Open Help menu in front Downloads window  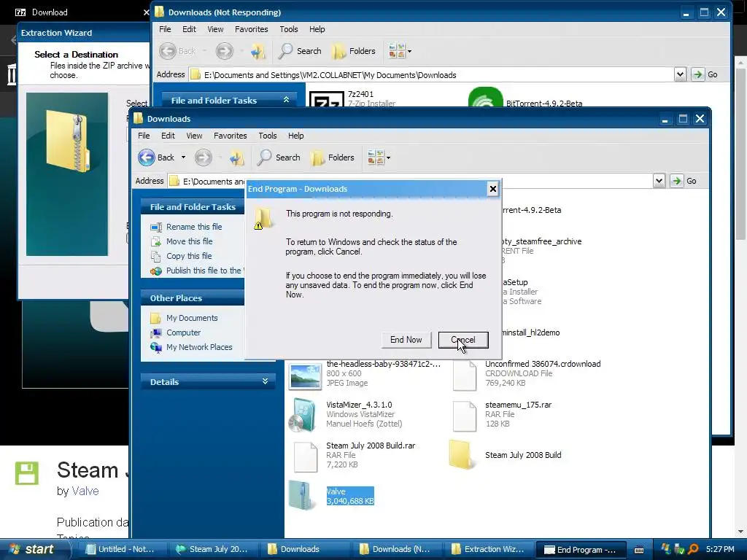click(x=295, y=136)
